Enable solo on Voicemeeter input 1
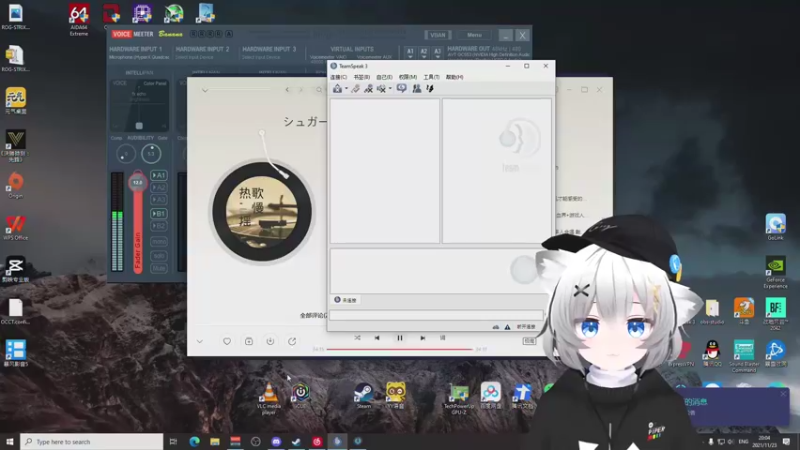This screenshot has width=800, height=450. [x=159, y=256]
